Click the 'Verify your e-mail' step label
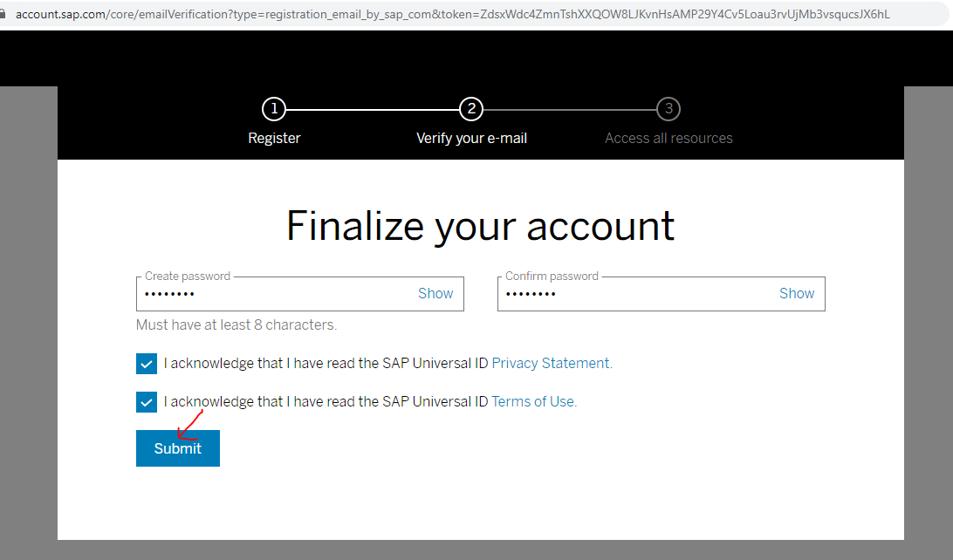The image size is (953, 560). tap(471, 139)
